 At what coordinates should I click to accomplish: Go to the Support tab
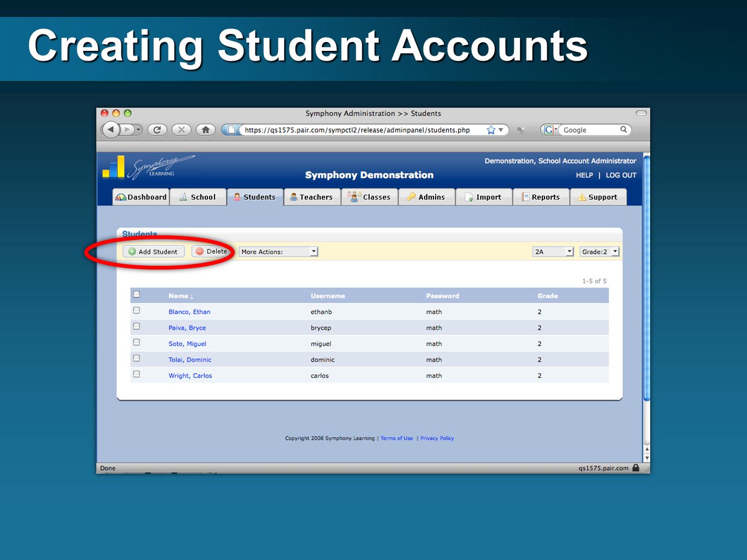(x=598, y=197)
